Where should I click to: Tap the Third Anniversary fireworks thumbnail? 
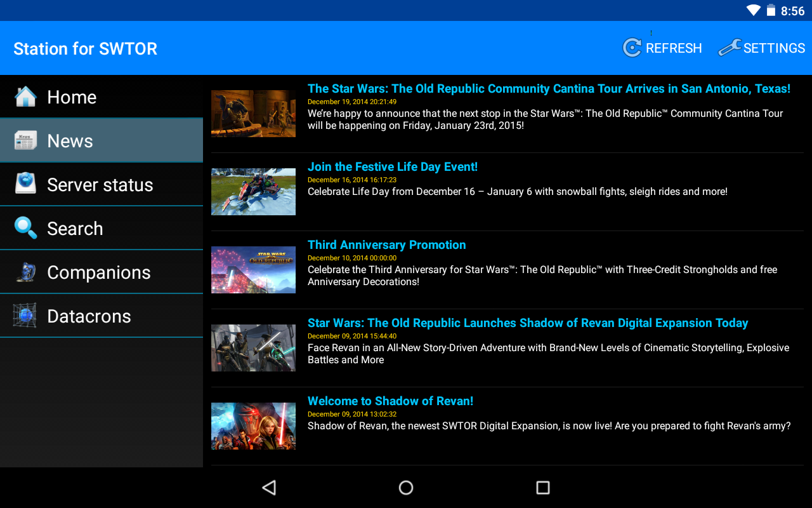(x=253, y=270)
